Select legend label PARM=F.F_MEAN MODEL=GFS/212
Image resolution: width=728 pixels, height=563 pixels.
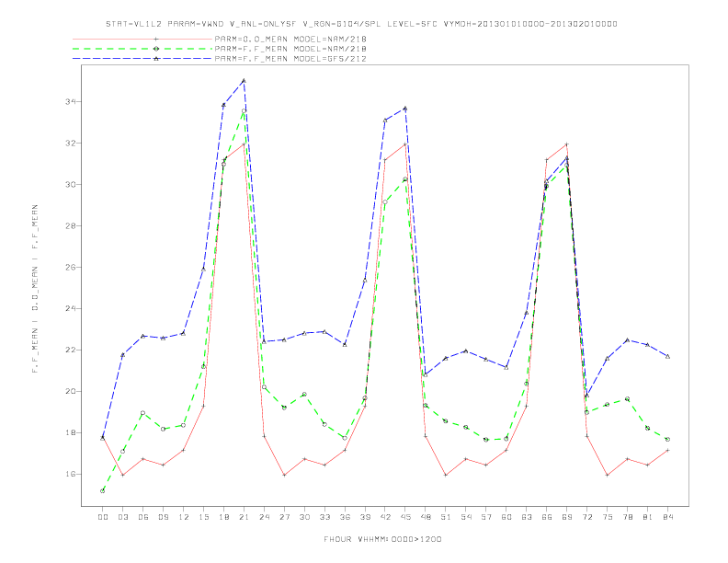point(290,59)
